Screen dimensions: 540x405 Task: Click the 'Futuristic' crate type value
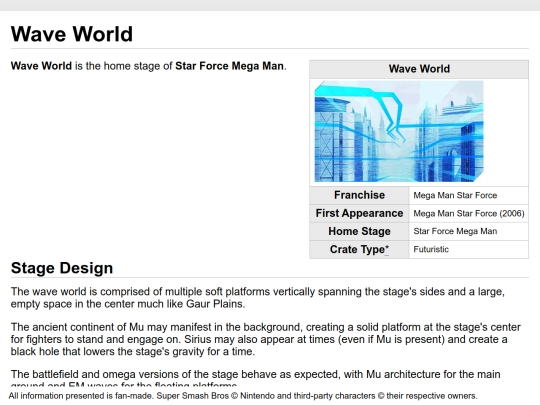[x=431, y=249]
